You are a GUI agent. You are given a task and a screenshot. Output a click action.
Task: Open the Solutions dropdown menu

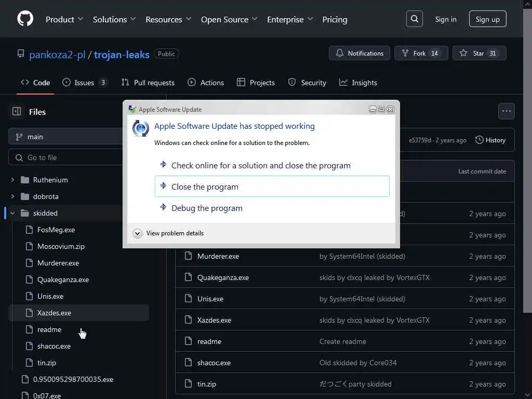click(114, 19)
